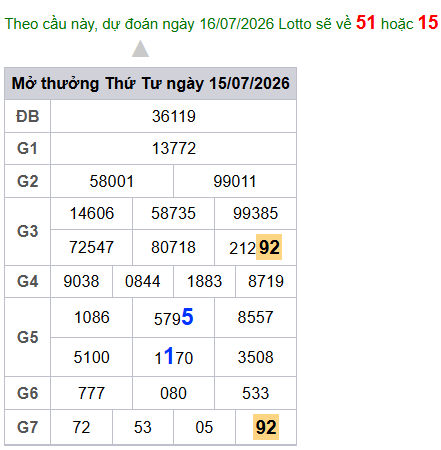The image size is (441, 450).
Task: Select the special prize number 36119
Action: click(x=174, y=116)
